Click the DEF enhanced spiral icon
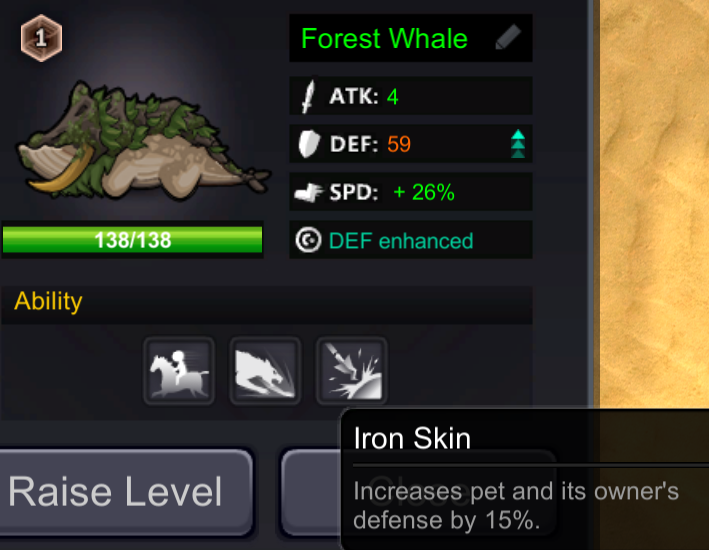 [x=308, y=240]
